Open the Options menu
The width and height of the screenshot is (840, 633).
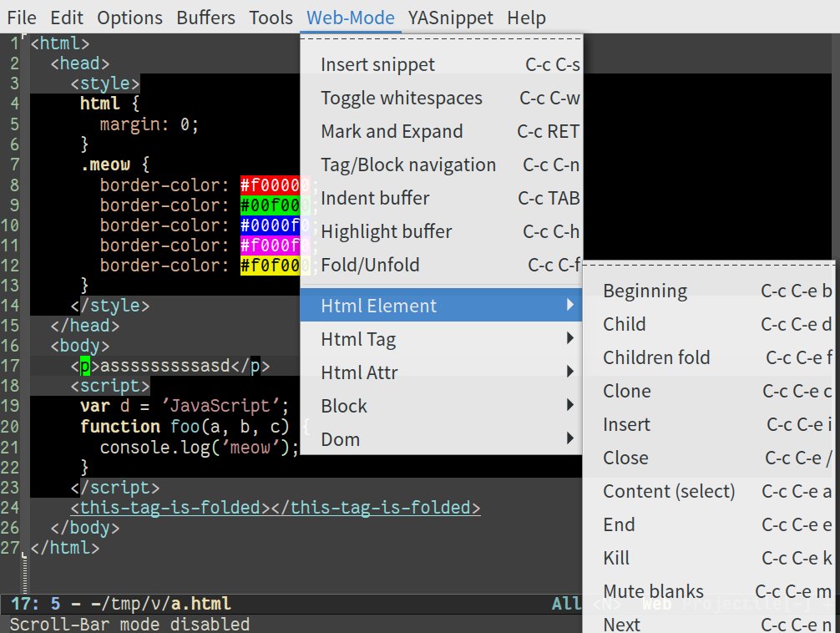point(129,18)
